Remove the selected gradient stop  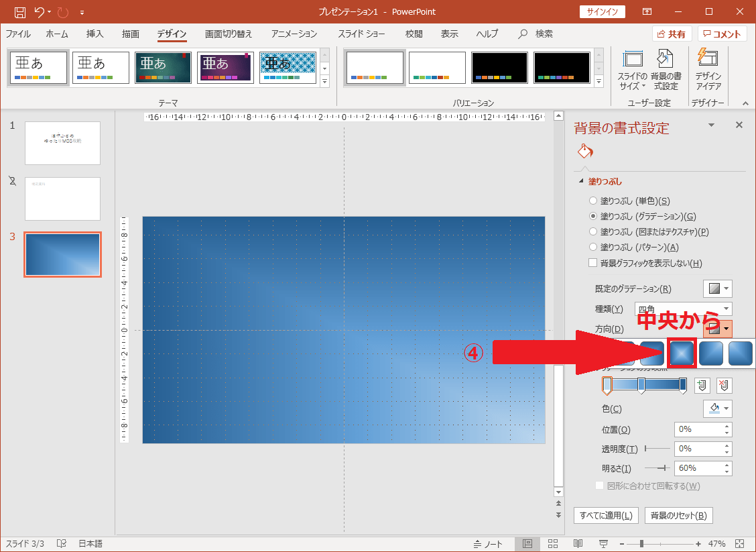click(724, 385)
